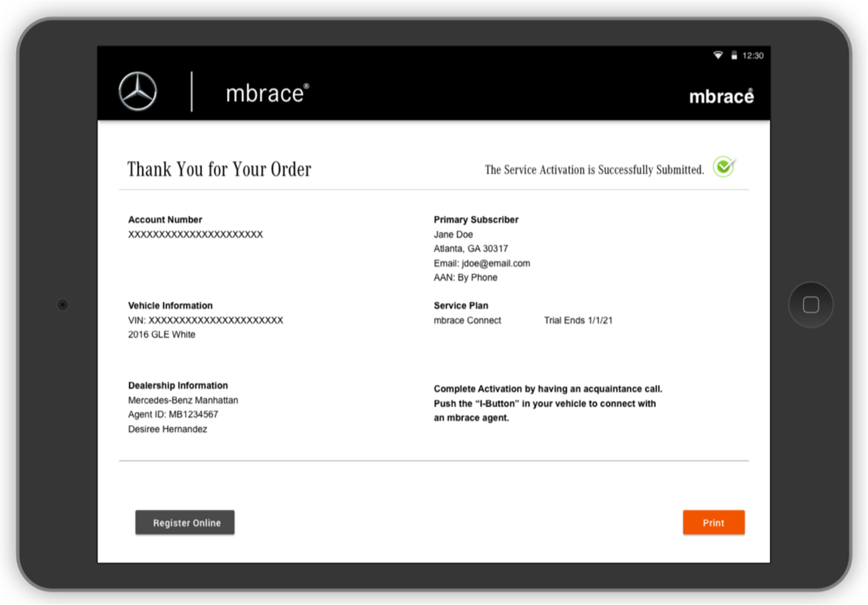Select the Service Activation success message
The height and width of the screenshot is (605, 868).
594,170
